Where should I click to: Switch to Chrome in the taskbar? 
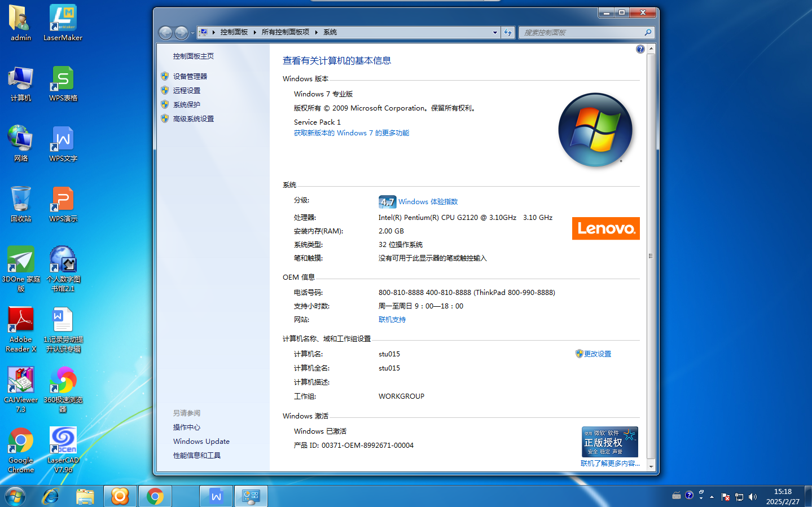point(155,496)
